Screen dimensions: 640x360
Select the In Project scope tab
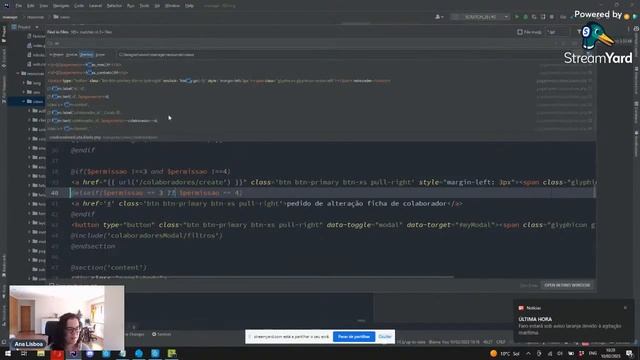[56, 54]
